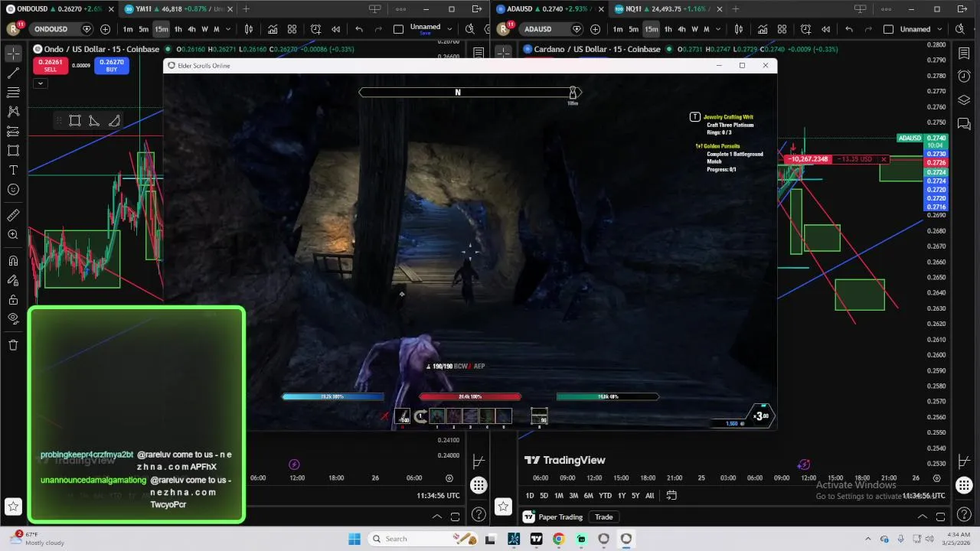Open the object tree layers panel in ADAUSD window

(x=964, y=100)
